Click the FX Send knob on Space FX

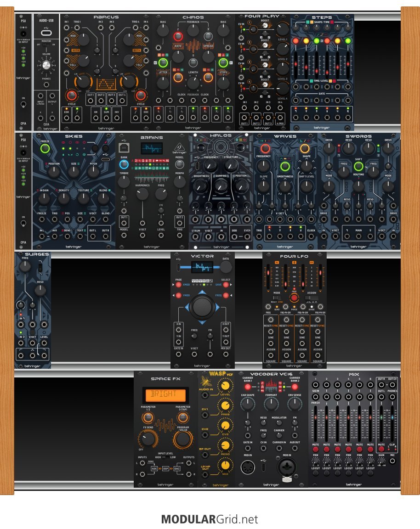tap(148, 439)
